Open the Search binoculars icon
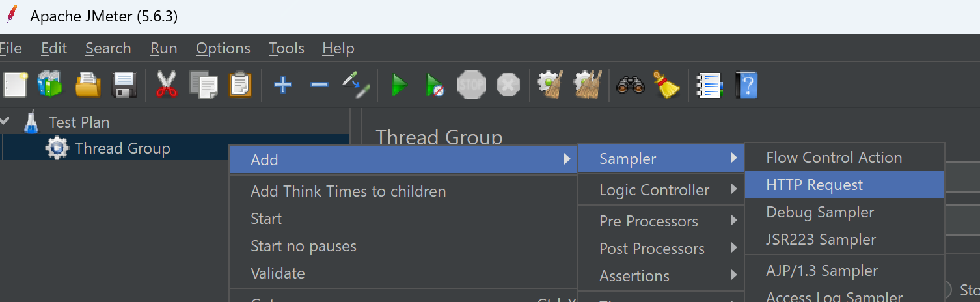The image size is (980, 302). 630,85
